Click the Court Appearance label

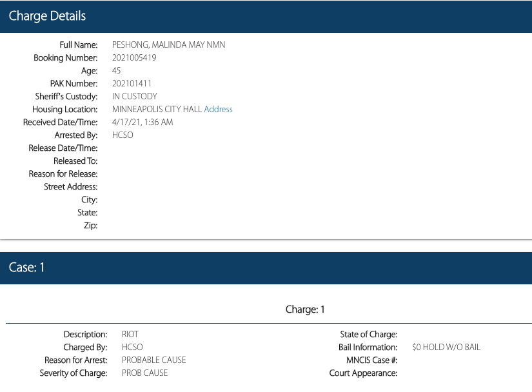pos(362,373)
